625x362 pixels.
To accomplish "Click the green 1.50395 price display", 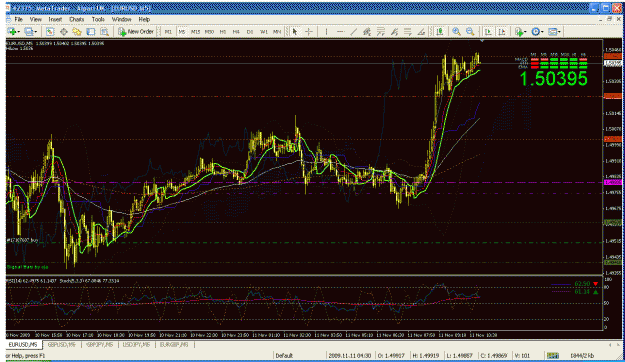I will point(554,79).
